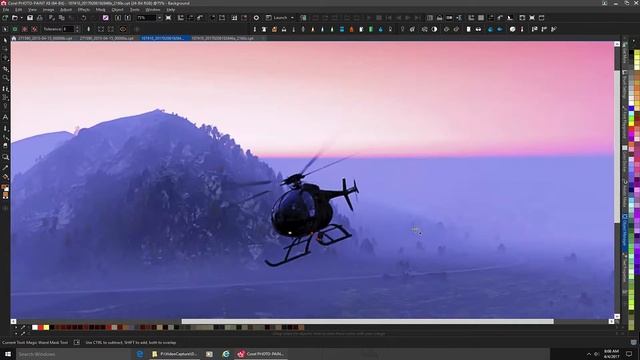Click the Undo arrow icon
Image resolution: width=640 pixels, height=360 pixels.
(84, 18)
